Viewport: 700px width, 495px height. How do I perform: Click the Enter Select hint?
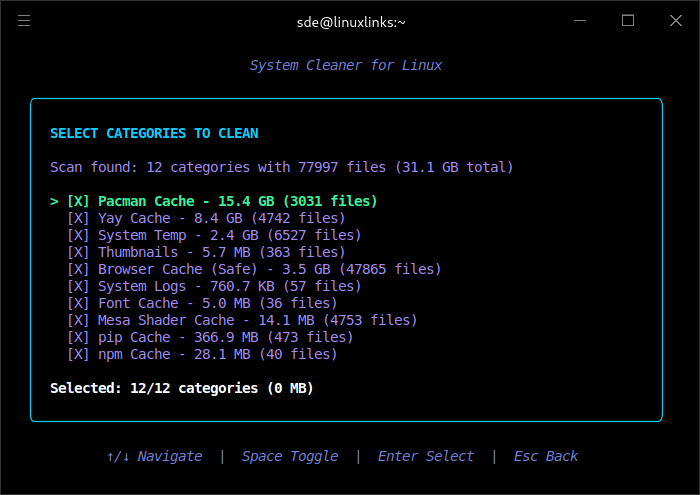pos(426,456)
